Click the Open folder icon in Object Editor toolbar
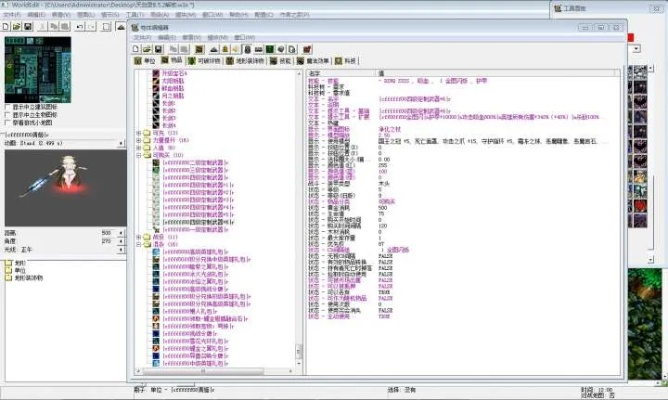This screenshot has width=668, height=400. [147, 49]
